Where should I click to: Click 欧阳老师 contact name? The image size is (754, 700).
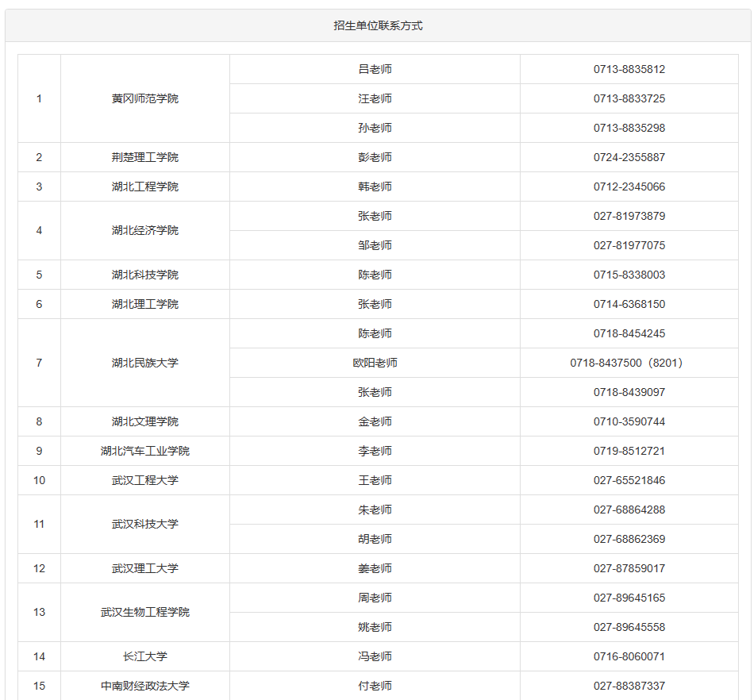point(375,363)
